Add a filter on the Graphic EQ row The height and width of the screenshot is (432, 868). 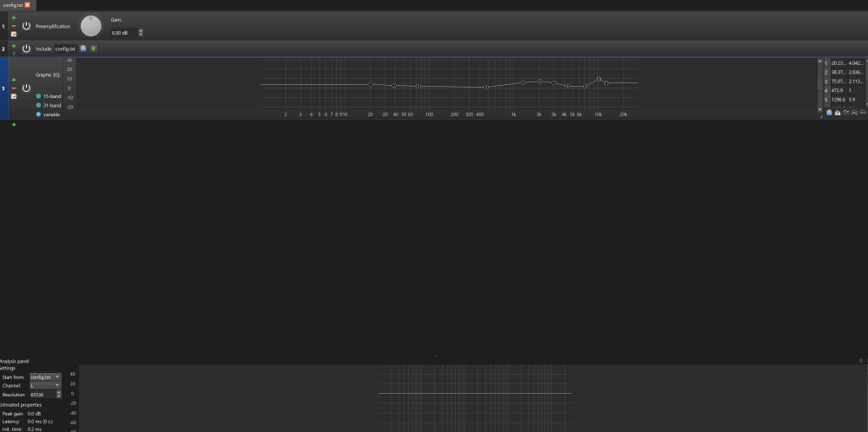tap(14, 80)
